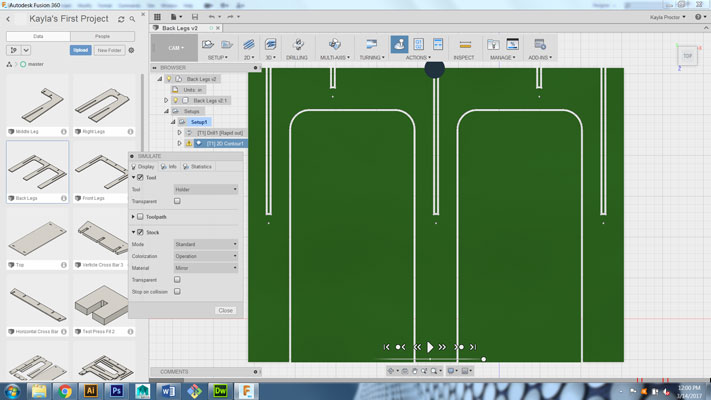Select the People tab in data panel
The width and height of the screenshot is (711, 400).
coord(102,36)
